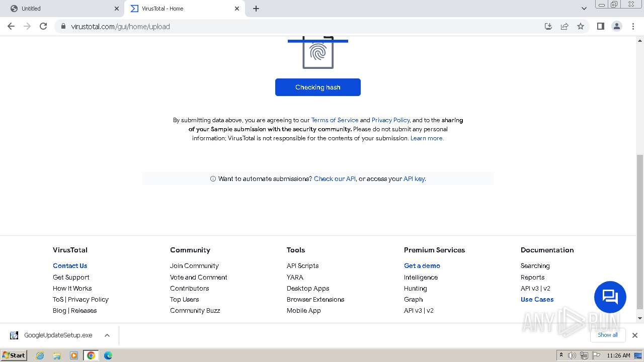
Task: Open the How It Works link
Action: coord(72,288)
